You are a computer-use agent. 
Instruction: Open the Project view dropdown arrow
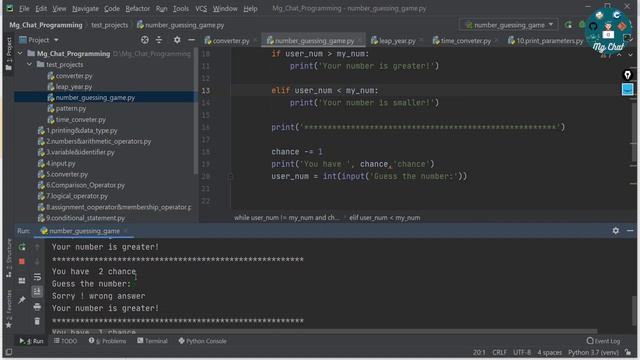click(56, 40)
